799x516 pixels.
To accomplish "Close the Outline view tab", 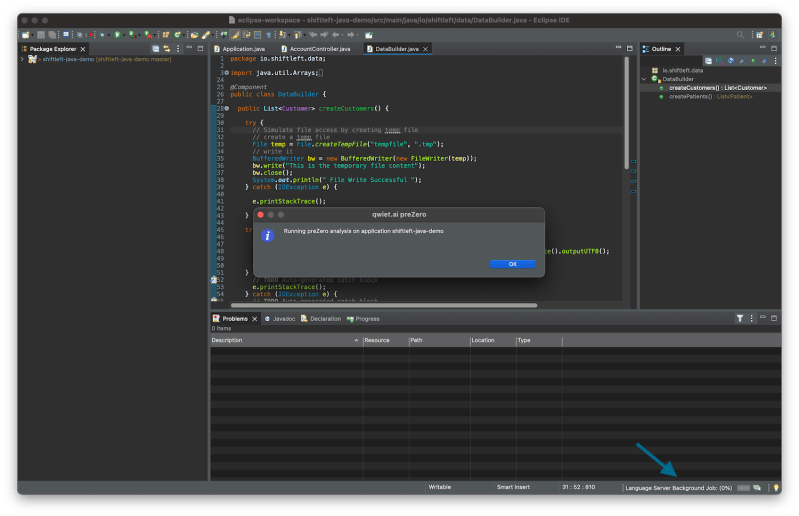I will tap(678, 49).
